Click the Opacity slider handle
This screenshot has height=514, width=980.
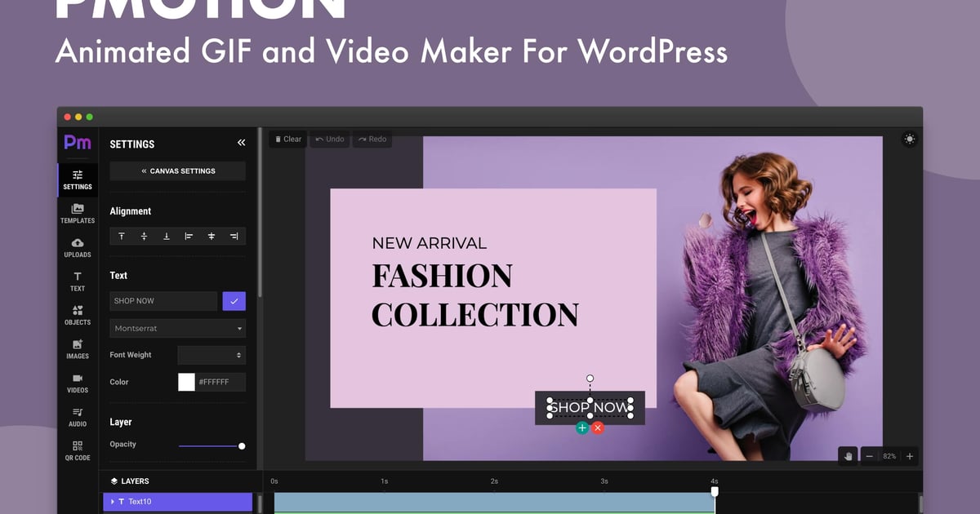242,446
